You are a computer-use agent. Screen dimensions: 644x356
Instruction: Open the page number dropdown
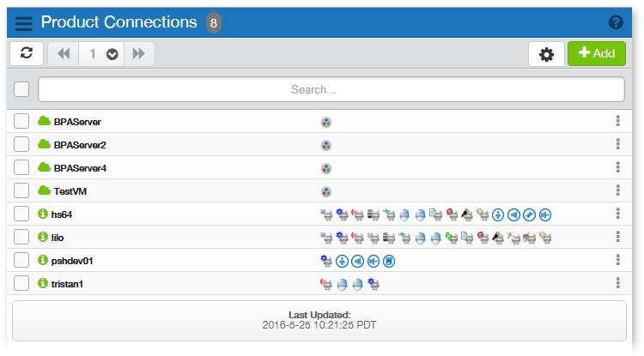coord(112,54)
